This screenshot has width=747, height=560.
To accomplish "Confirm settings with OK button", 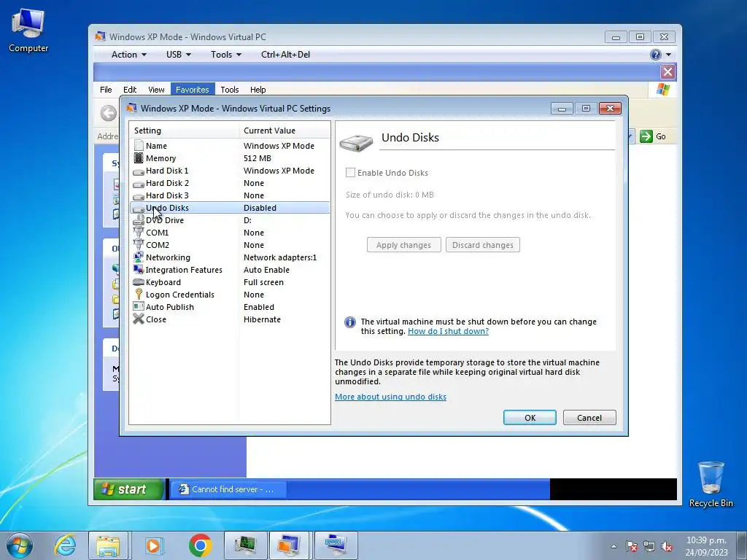I will point(530,418).
